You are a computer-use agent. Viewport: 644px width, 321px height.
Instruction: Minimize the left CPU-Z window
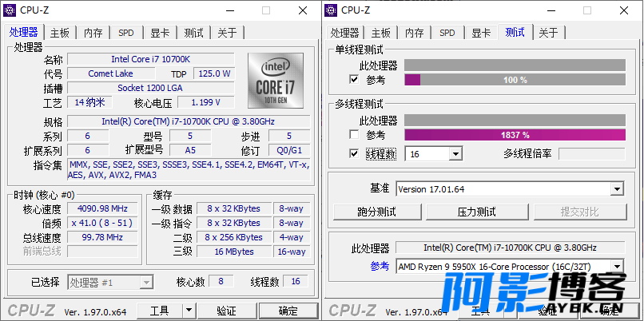pyautogui.click(x=229, y=10)
